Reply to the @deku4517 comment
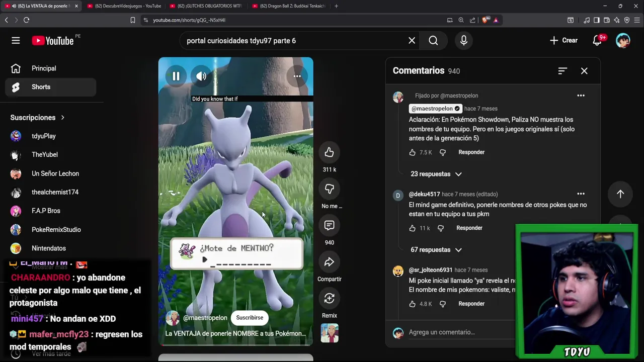Screen dimensions: 644x362 (469, 228)
